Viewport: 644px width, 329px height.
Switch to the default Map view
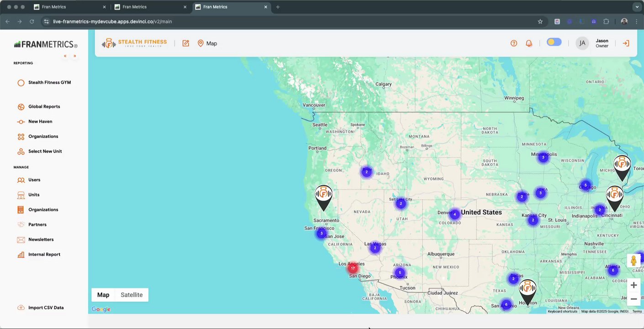coord(103,295)
